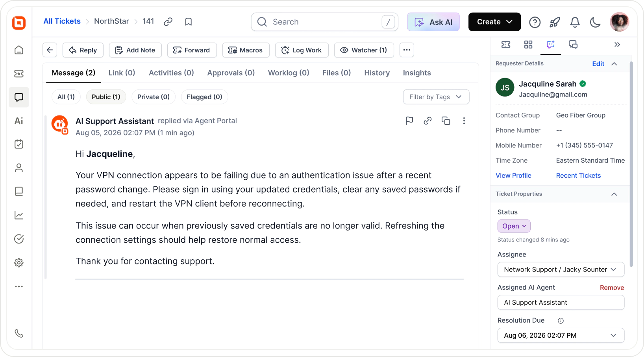Select the All (1) message filter
Image resolution: width=644 pixels, height=357 pixels.
[x=66, y=97]
